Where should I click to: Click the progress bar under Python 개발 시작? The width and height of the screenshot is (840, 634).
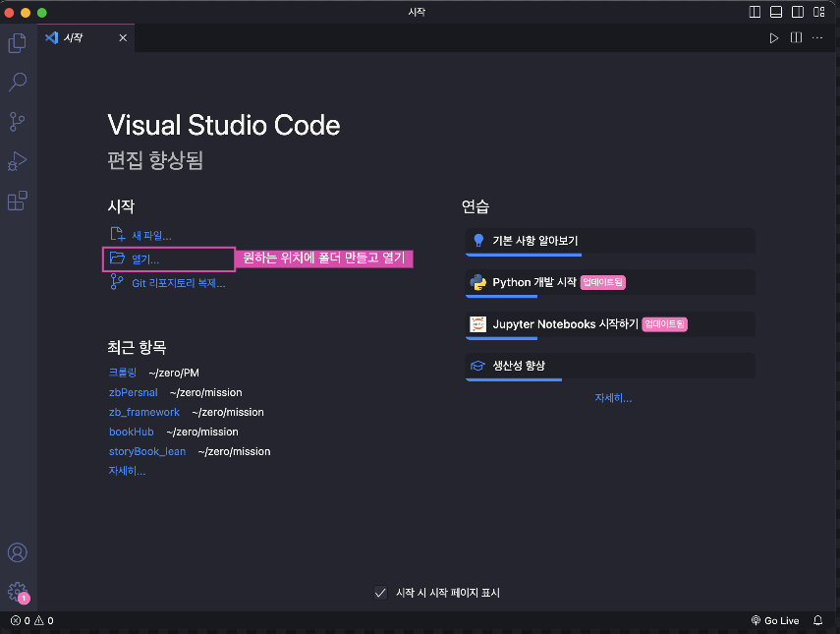pos(501,296)
